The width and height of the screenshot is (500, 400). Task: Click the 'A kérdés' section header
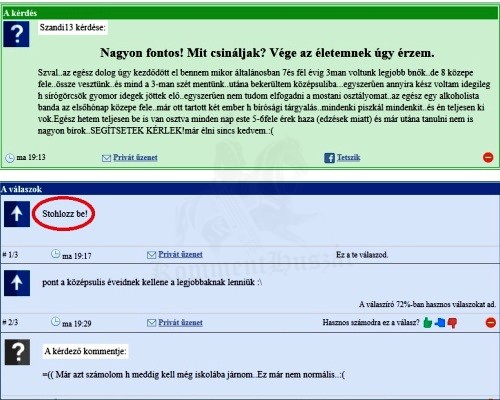tap(250, 13)
